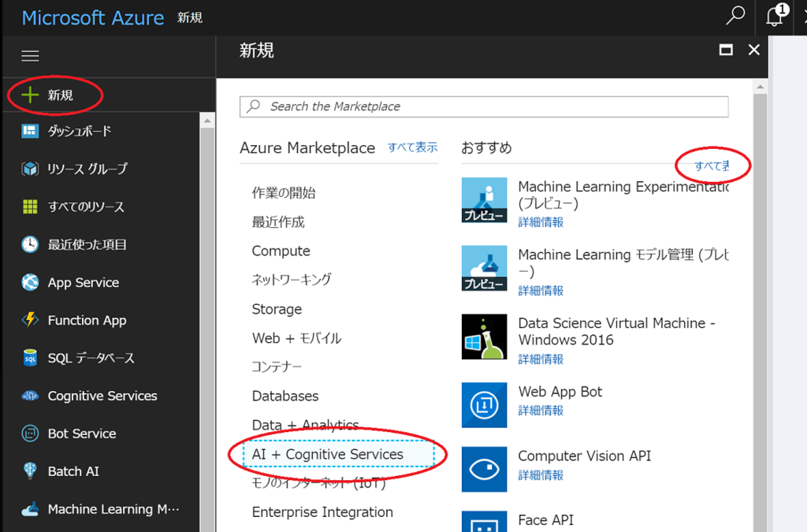Open 詳細情報 for Data Science Virtual Machine
Image resolution: width=807 pixels, height=532 pixels.
click(541, 359)
